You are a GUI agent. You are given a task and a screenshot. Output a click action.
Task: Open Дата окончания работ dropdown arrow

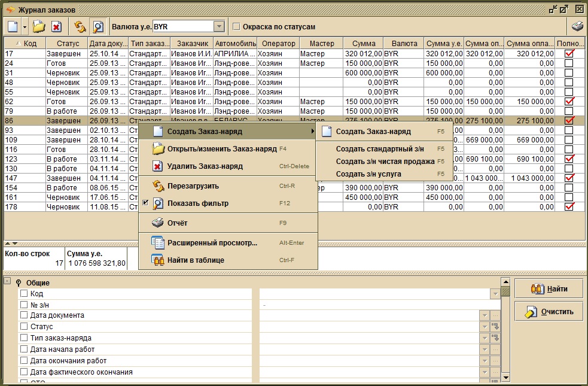point(485,361)
